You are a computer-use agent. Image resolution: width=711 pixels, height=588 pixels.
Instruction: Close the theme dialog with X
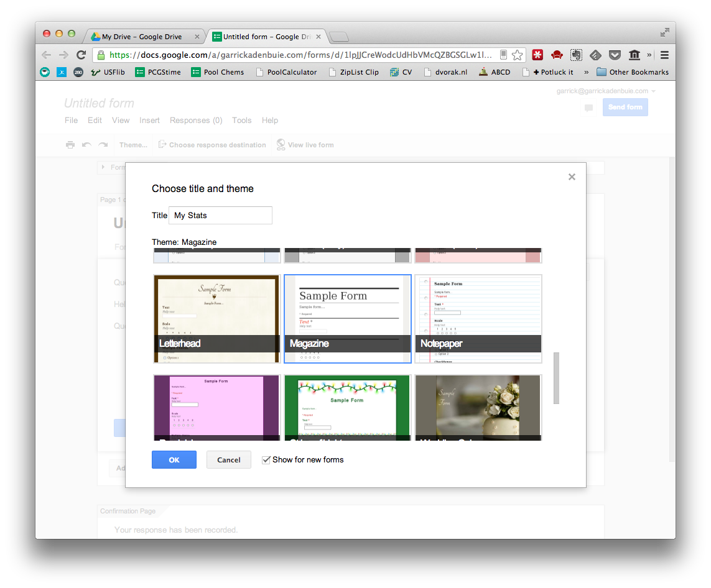[x=572, y=177]
